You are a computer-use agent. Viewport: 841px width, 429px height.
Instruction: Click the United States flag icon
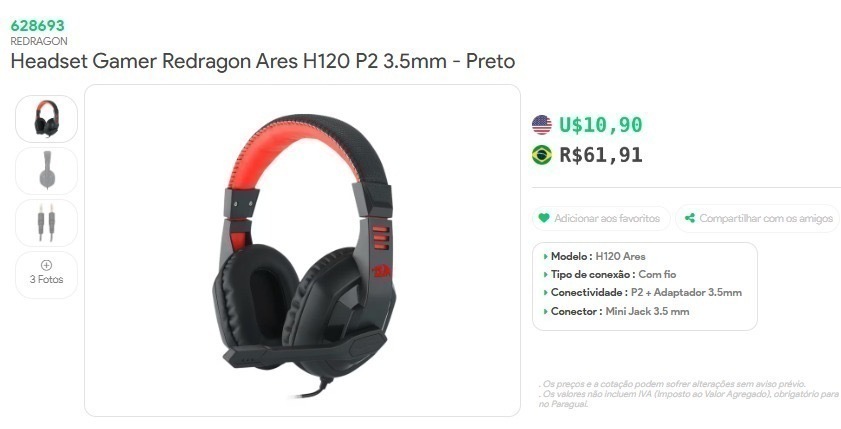[x=542, y=125]
